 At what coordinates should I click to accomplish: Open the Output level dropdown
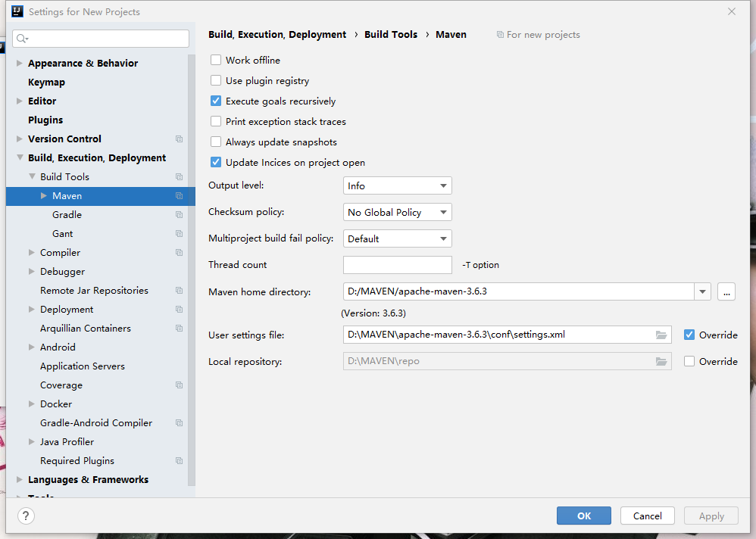click(397, 186)
